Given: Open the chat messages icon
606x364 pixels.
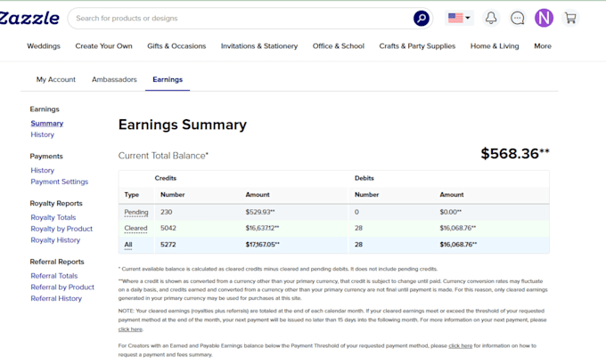Looking at the screenshot, I should coord(517,18).
